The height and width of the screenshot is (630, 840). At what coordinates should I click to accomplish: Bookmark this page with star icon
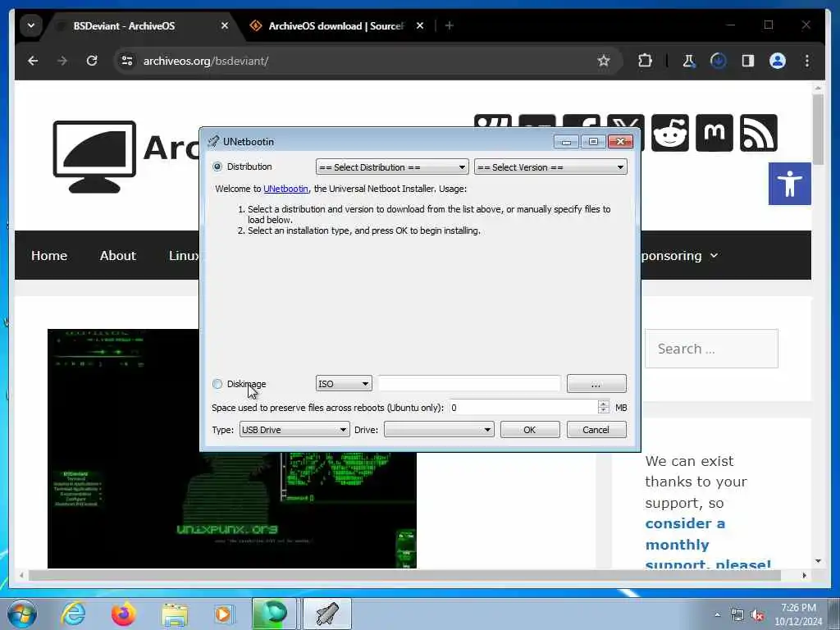tap(604, 61)
